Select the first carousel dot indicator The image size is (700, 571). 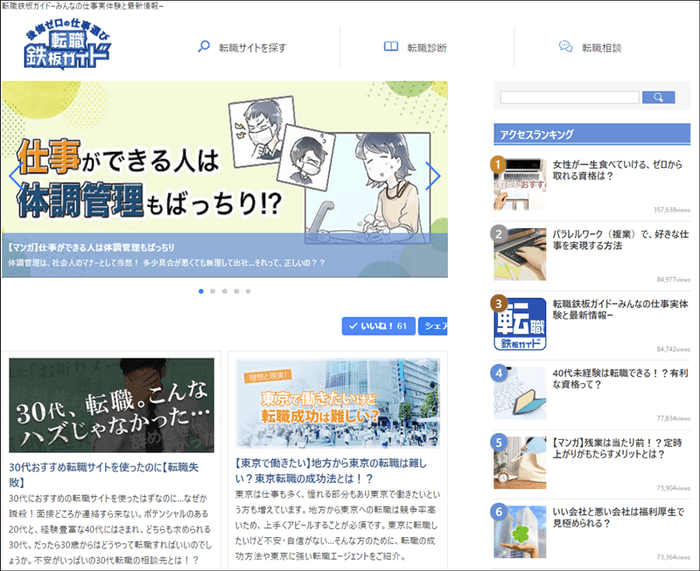pyautogui.click(x=201, y=291)
